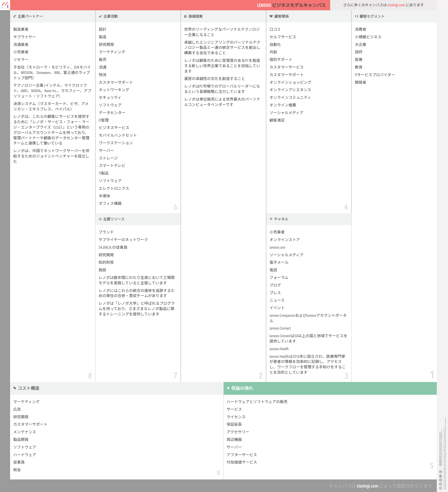The height and width of the screenshot is (492, 448).
Task: Click the 54,000人の従業員 resource item
Action: (113, 248)
